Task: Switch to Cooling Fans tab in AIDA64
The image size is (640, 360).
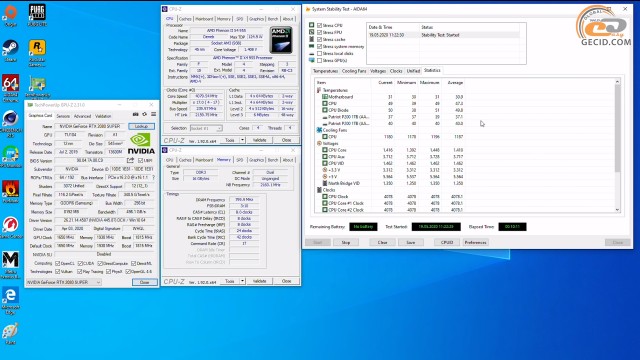Action: pos(354,71)
